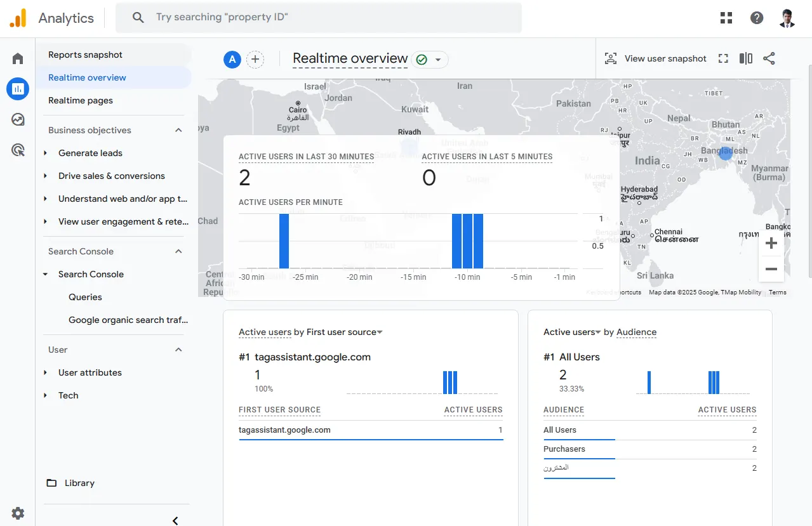
Task: Expand the User attributes topic
Action: point(45,372)
